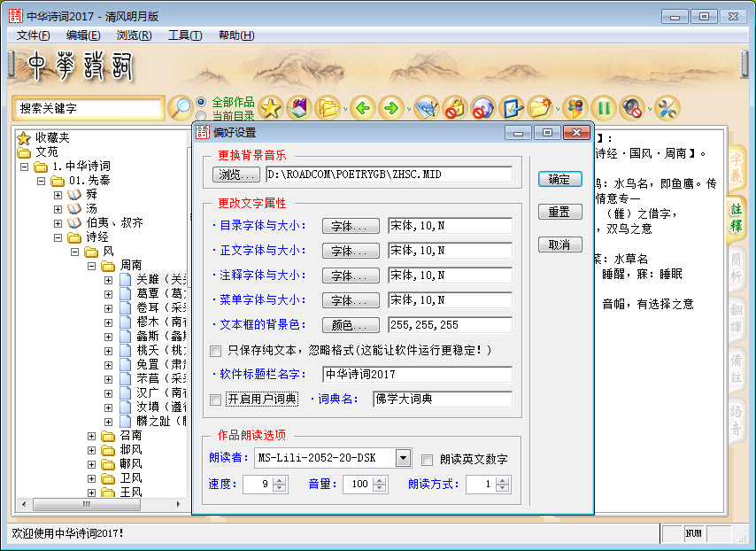Click the 软件标题栏名字 text field

click(x=417, y=375)
